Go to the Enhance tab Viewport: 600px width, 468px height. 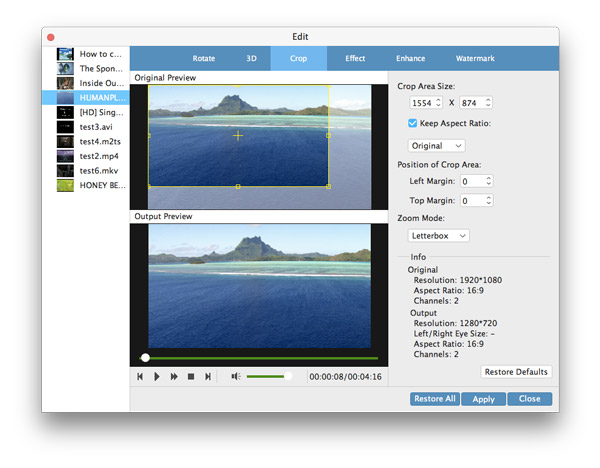(411, 59)
